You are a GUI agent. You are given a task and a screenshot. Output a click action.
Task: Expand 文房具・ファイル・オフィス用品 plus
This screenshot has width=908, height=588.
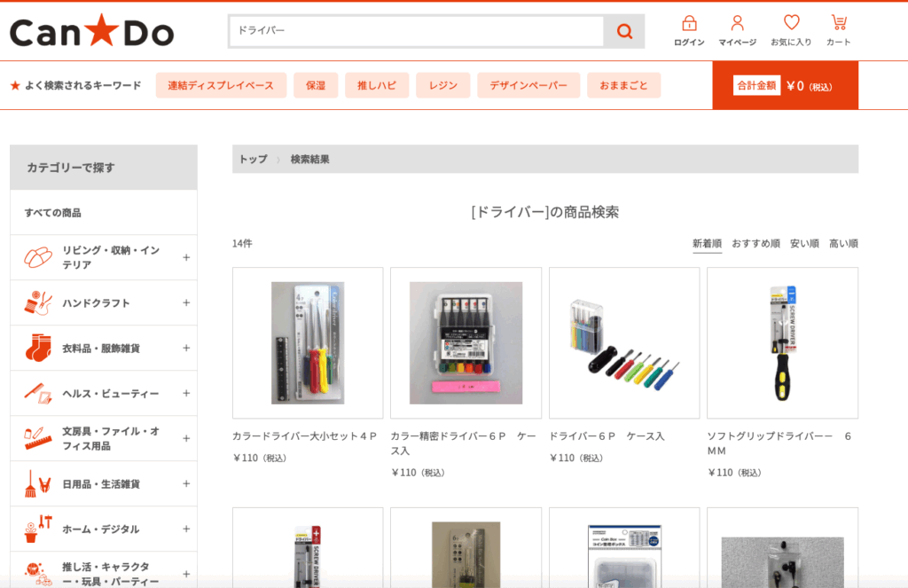[x=186, y=438]
